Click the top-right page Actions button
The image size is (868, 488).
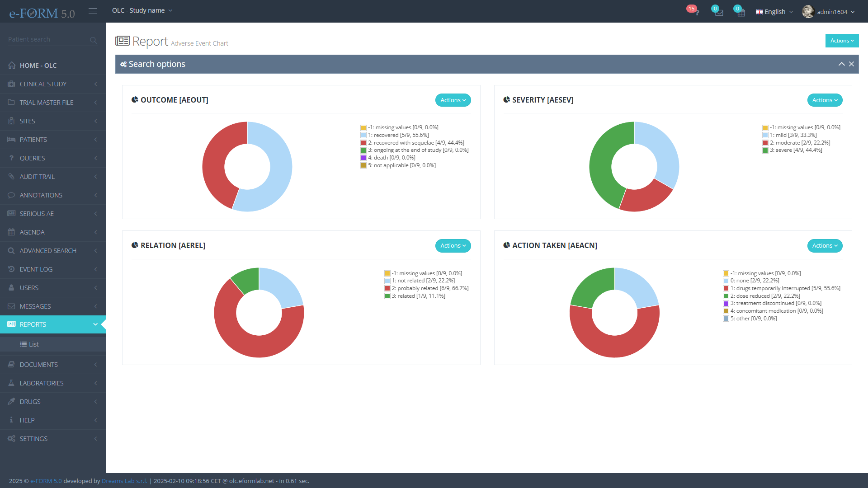tap(842, 41)
